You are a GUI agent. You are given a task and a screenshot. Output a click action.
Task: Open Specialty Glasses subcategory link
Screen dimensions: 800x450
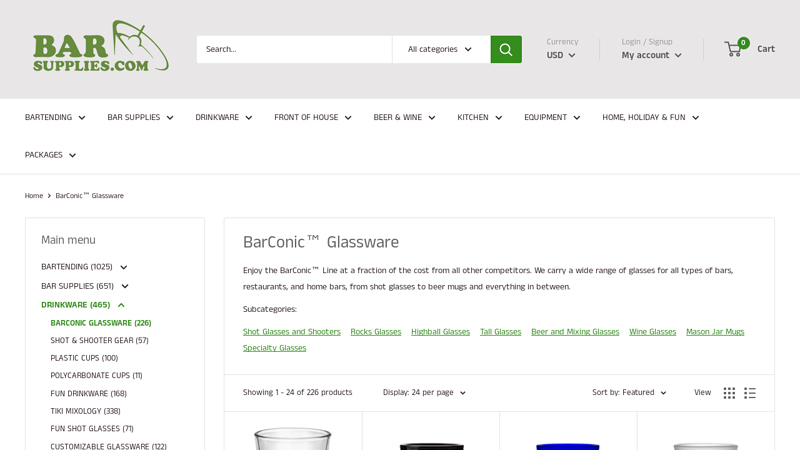[x=274, y=348]
